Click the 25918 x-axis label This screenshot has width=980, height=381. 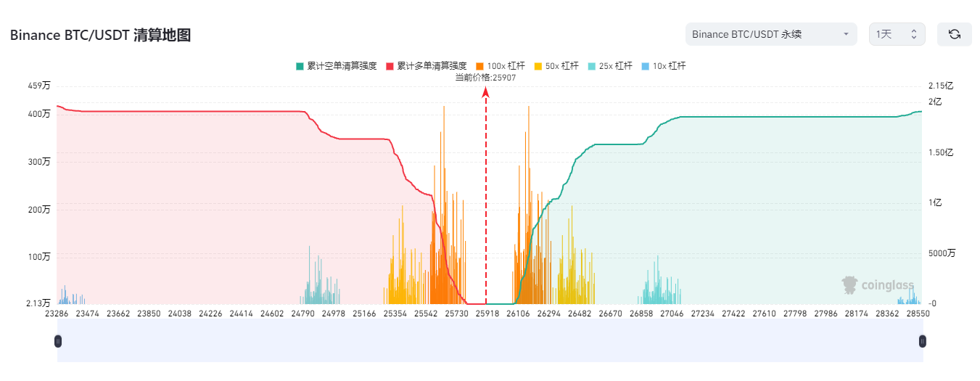487,314
